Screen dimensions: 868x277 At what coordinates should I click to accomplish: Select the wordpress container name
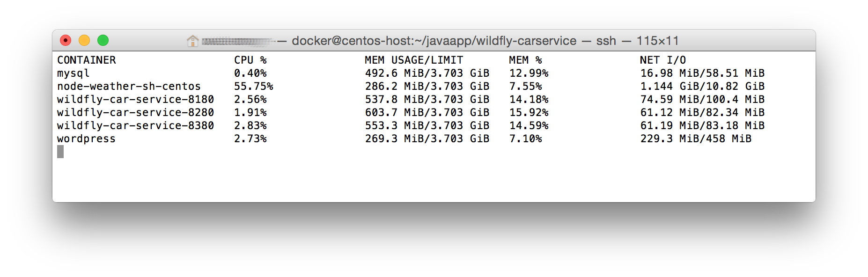click(86, 139)
